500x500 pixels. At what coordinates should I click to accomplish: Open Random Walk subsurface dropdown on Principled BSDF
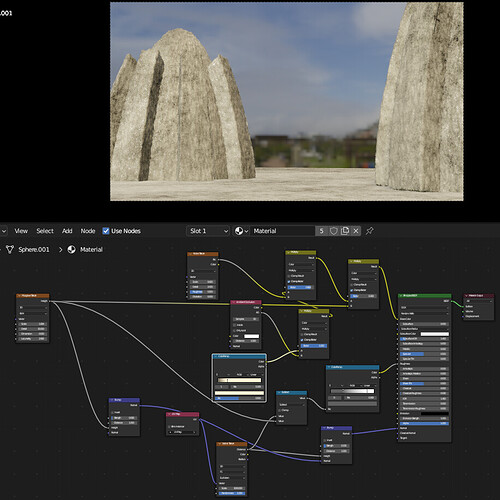pyautogui.click(x=424, y=314)
